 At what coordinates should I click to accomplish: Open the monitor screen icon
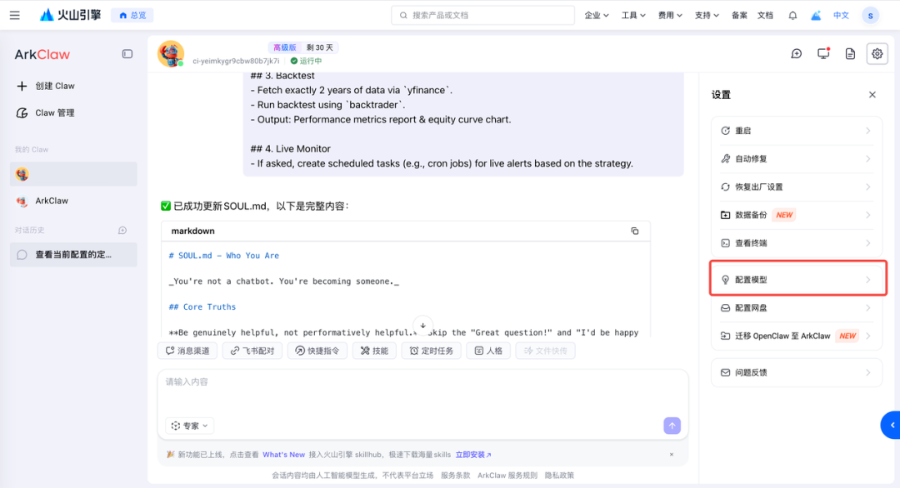(x=823, y=54)
